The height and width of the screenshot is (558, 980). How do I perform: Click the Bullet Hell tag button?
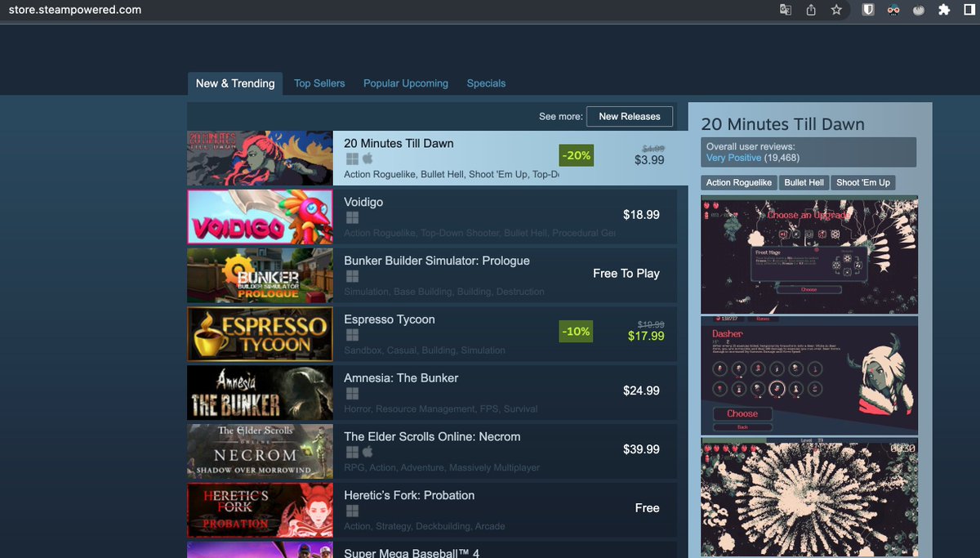804,182
